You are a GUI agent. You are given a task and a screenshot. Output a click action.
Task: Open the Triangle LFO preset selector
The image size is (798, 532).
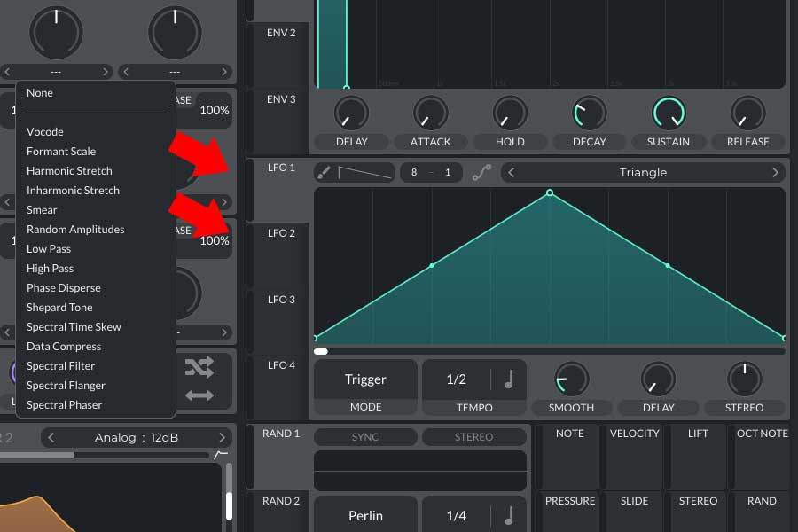tap(643, 173)
